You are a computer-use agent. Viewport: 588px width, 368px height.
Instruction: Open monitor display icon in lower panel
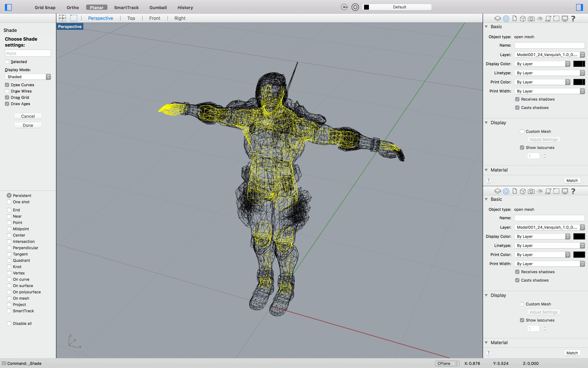(x=565, y=191)
